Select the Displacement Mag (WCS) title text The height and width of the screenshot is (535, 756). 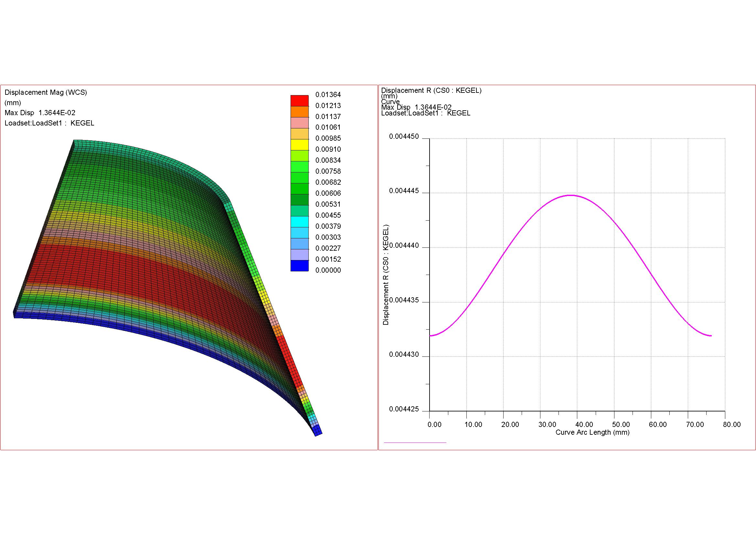click(46, 93)
